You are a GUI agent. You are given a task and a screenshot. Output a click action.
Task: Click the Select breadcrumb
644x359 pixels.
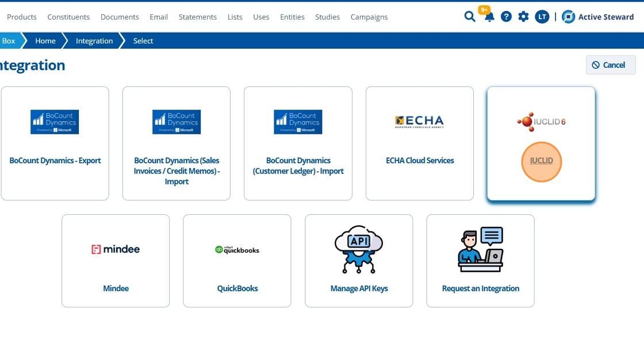pyautogui.click(x=143, y=41)
